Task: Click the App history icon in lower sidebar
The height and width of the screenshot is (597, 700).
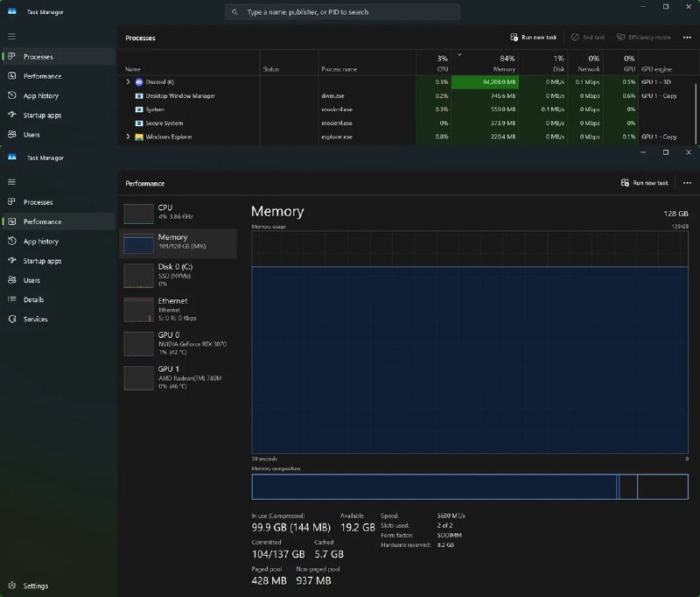Action: click(12, 242)
